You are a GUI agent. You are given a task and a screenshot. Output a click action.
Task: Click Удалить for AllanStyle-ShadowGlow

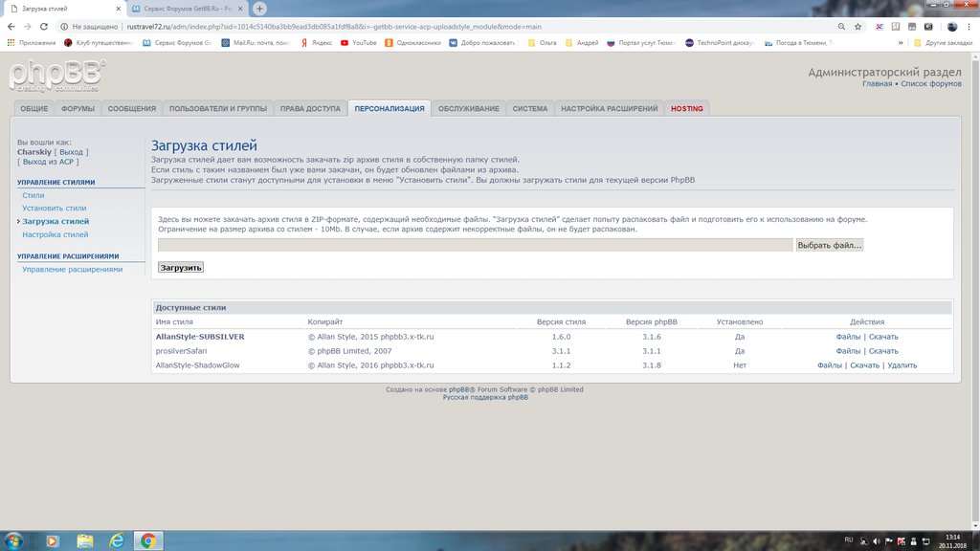pyautogui.click(x=902, y=365)
